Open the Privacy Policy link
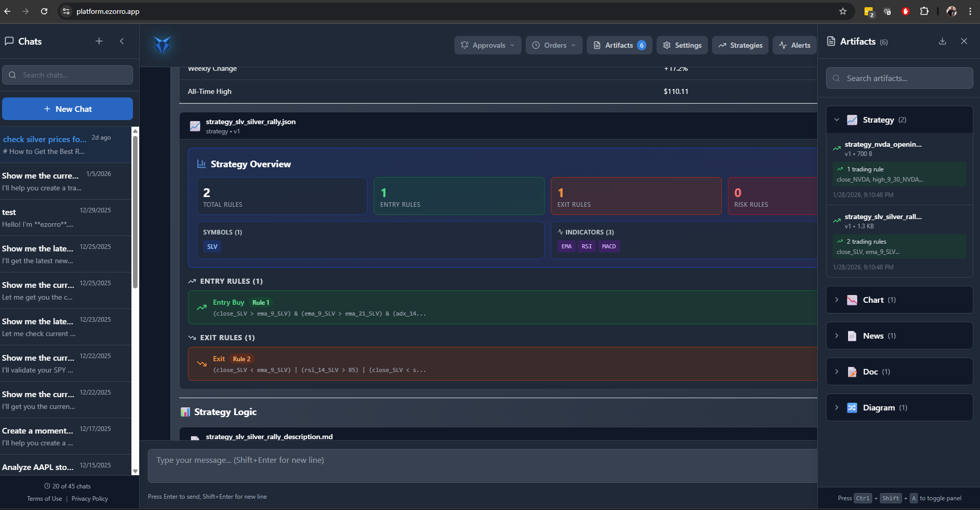This screenshot has height=510, width=980. (90, 498)
